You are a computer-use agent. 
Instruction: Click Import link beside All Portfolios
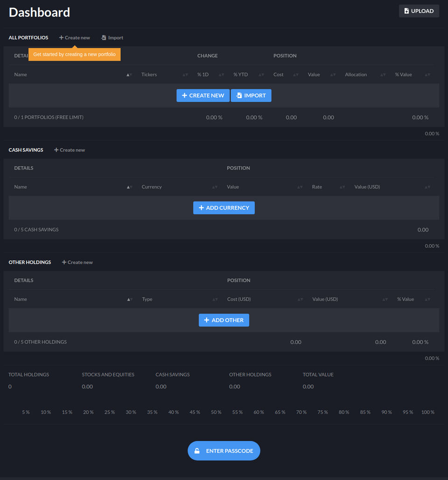[112, 38]
